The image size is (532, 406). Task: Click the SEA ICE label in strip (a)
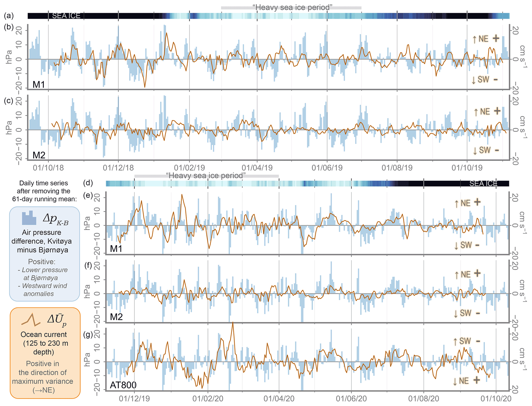coord(66,16)
